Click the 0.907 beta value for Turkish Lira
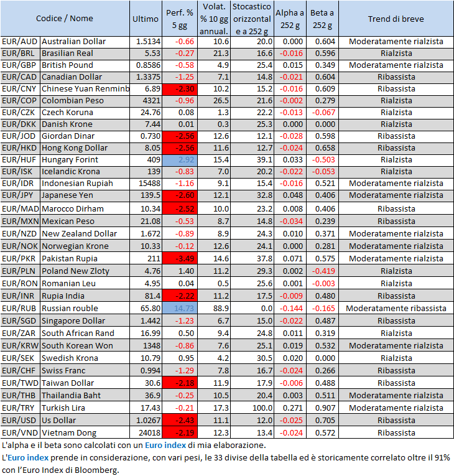Image resolution: width=454 pixels, height=476 pixels. point(322,408)
